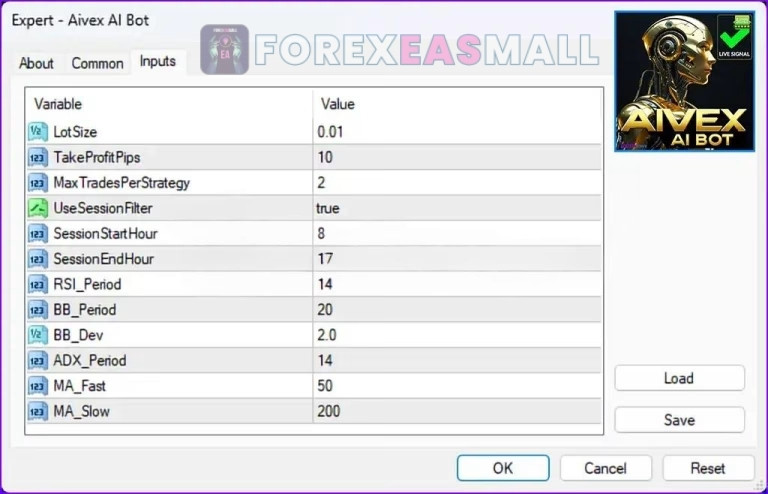The width and height of the screenshot is (768, 494).
Task: Click the MA_Slow integer icon
Action: coord(38,412)
